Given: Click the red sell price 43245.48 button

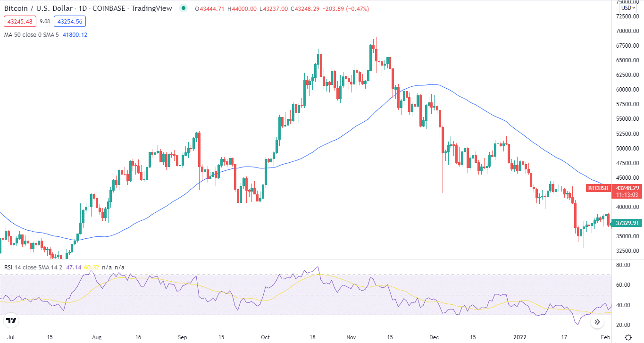Looking at the screenshot, I should point(19,21).
